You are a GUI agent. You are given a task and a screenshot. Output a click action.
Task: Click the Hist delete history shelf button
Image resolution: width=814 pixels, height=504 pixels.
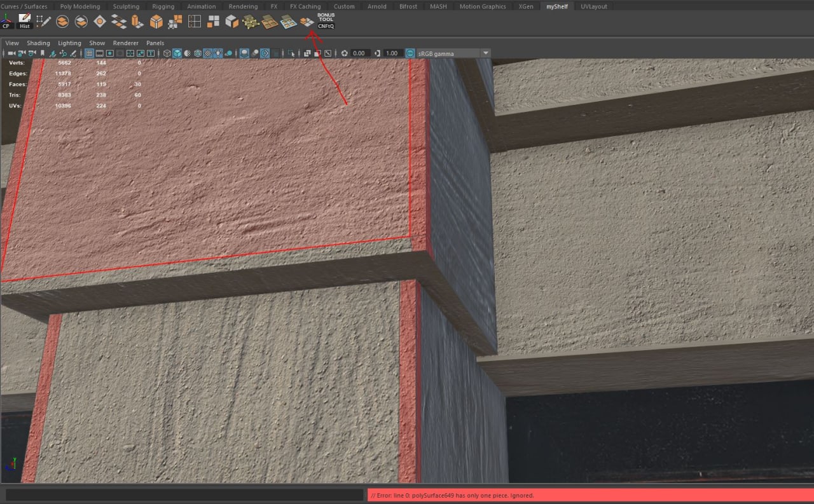(25, 22)
